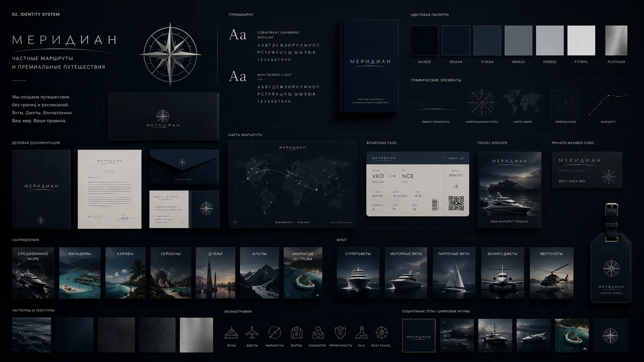Select the Вертолеты fleet card
This screenshot has width=644, height=362.
[x=551, y=273]
